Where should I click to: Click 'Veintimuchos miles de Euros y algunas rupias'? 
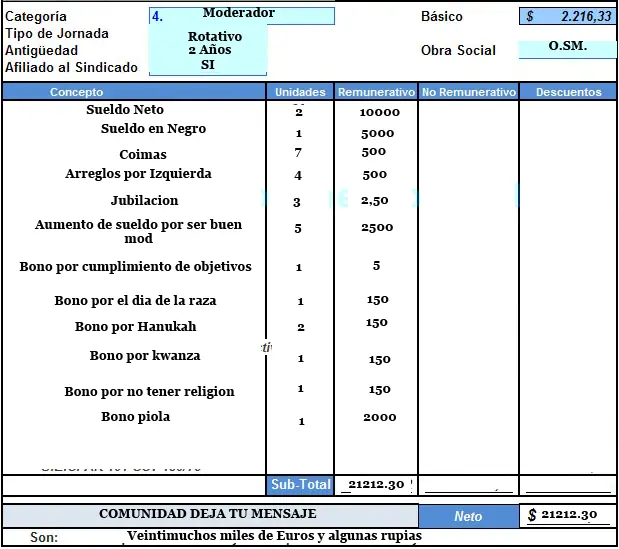[x=274, y=536]
